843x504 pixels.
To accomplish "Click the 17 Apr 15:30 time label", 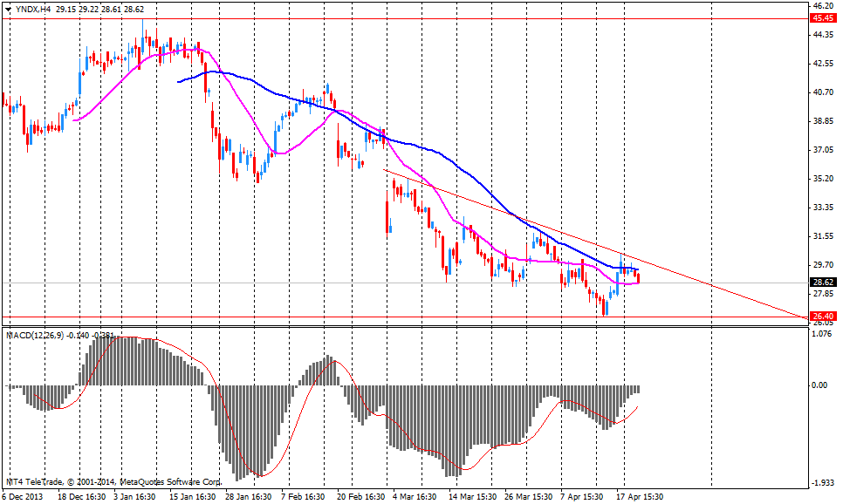I will pos(640,497).
